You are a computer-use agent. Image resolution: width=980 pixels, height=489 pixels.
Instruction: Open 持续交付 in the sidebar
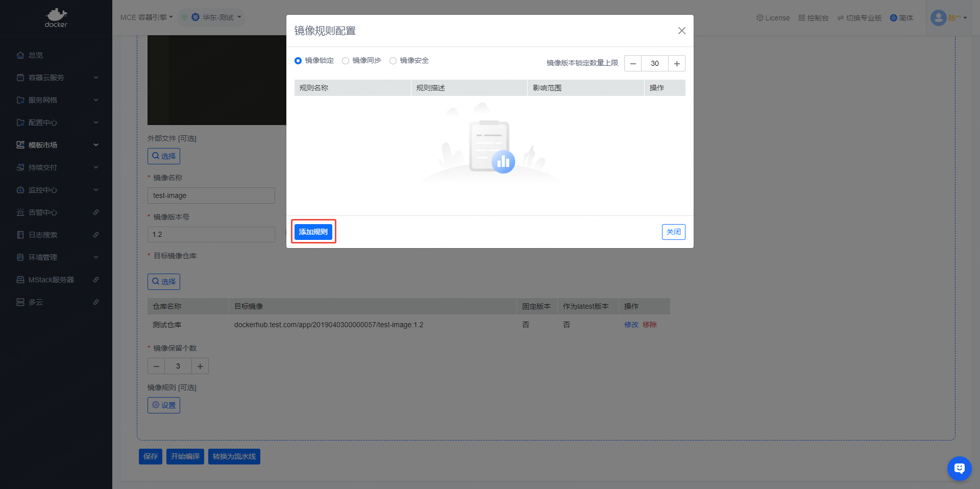click(x=56, y=167)
